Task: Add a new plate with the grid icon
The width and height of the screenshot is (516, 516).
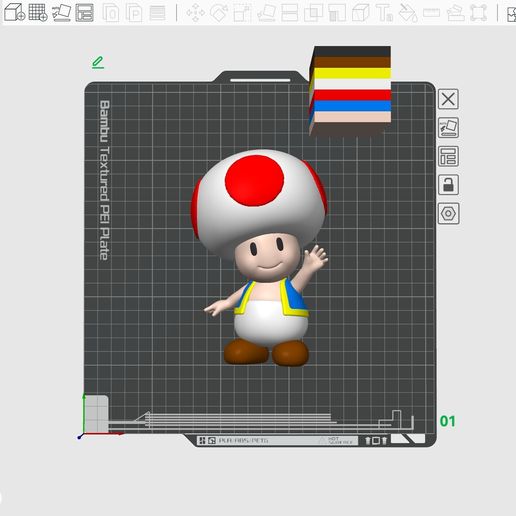Action: click(x=38, y=13)
